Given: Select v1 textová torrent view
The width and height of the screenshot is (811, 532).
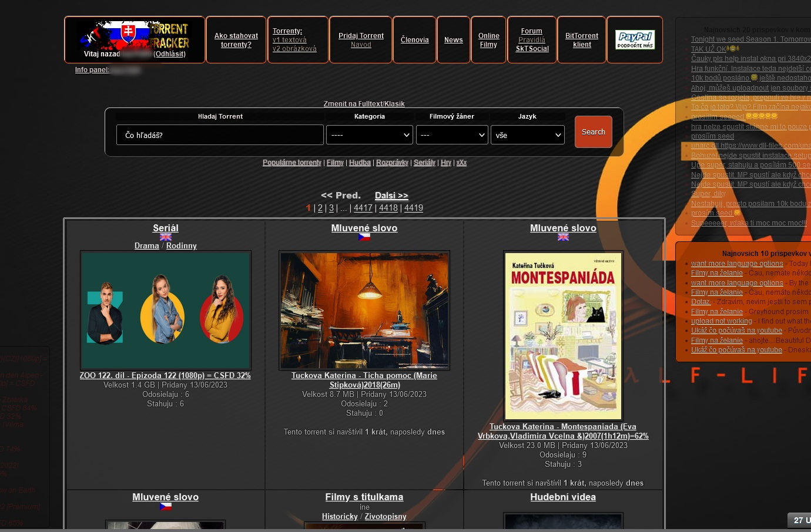Looking at the screenshot, I should pyautogui.click(x=289, y=40).
